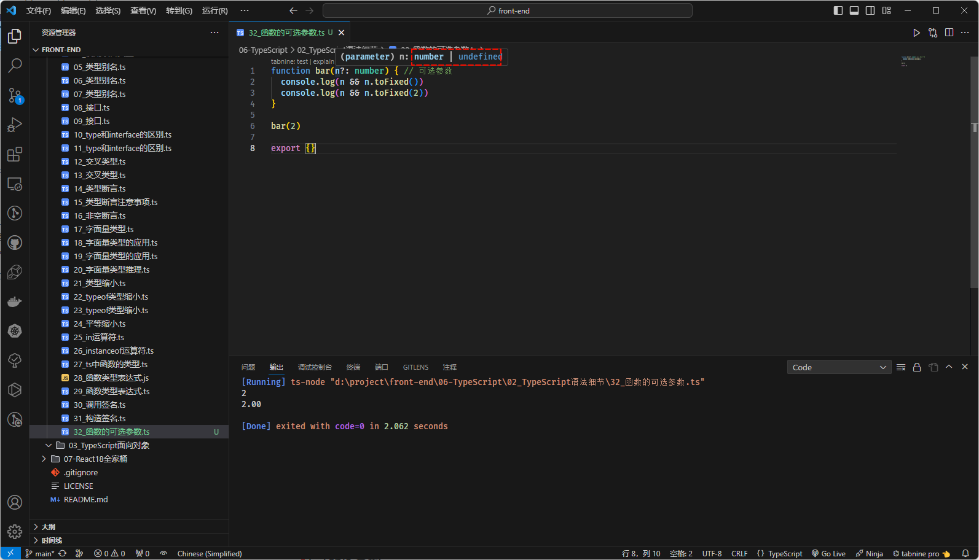Switch to the 终端 terminal tab

coord(353,367)
